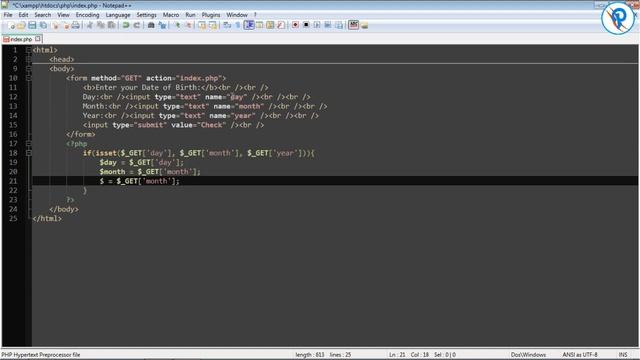Place cursor on the closing '</form>' line
Image resolution: width=640 pixels, height=360 pixels.
coord(80,134)
